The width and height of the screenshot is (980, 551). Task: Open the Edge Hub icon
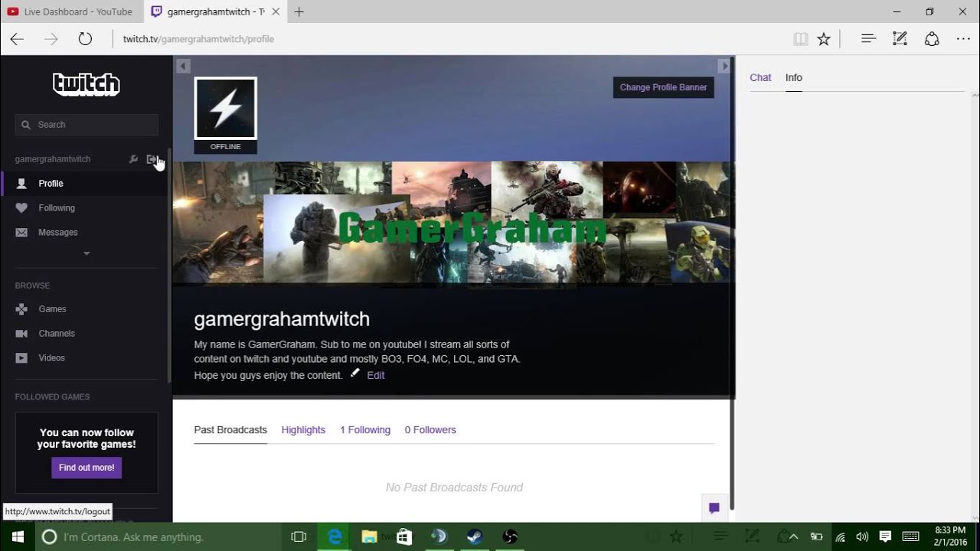[x=868, y=38]
